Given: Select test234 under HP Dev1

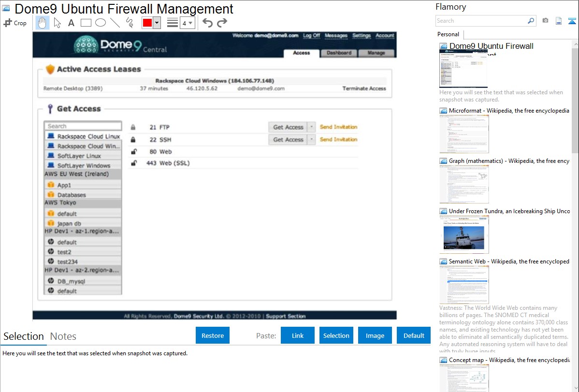Looking at the screenshot, I should coord(83,261).
